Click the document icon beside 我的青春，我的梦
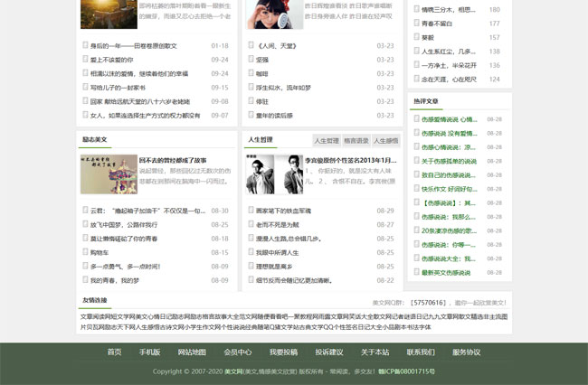The height and width of the screenshot is (385, 588). 85,280
